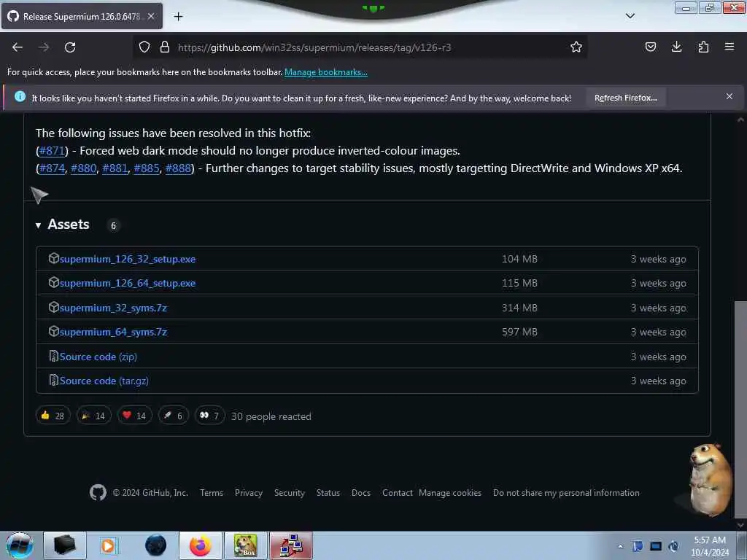Open the media player taskbar icon
This screenshot has width=747, height=560.
tap(108, 545)
